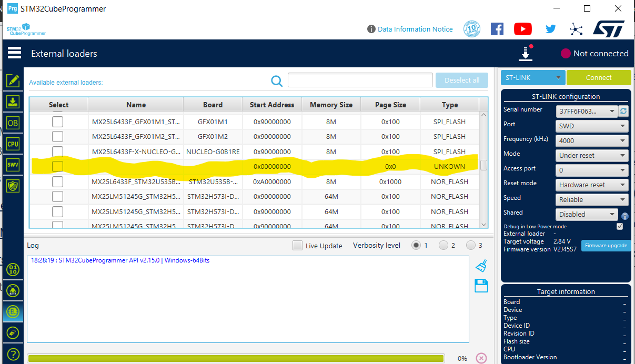Open the Fault Analyzer shield icon
Image resolution: width=635 pixels, height=364 pixels.
click(x=13, y=186)
